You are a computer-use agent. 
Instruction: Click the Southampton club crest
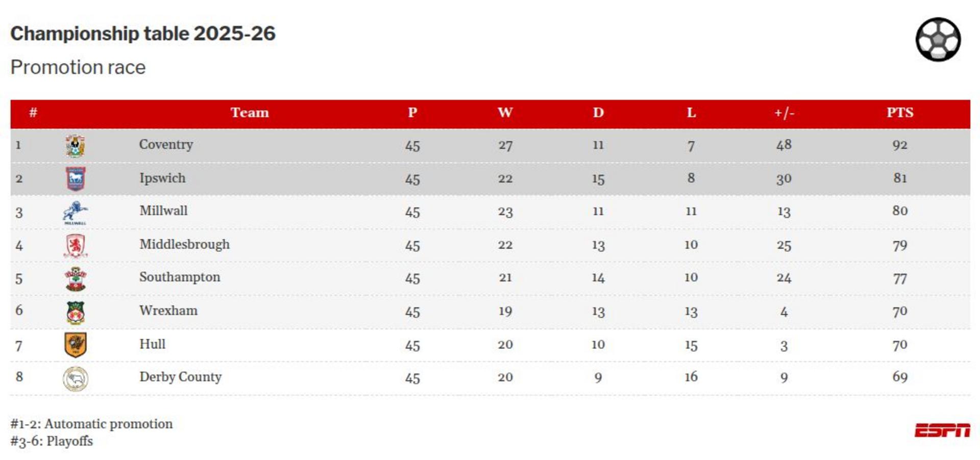click(x=76, y=279)
